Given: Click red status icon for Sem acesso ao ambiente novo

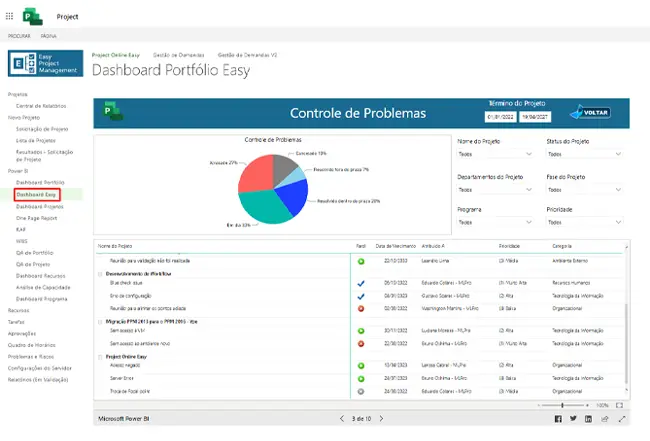Looking at the screenshot, I should [x=361, y=344].
